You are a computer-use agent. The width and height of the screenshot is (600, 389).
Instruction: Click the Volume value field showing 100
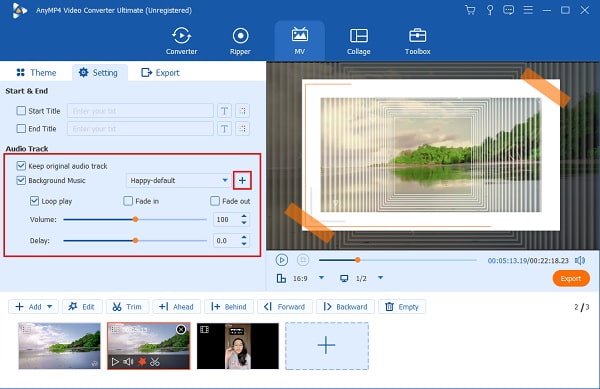(227, 220)
